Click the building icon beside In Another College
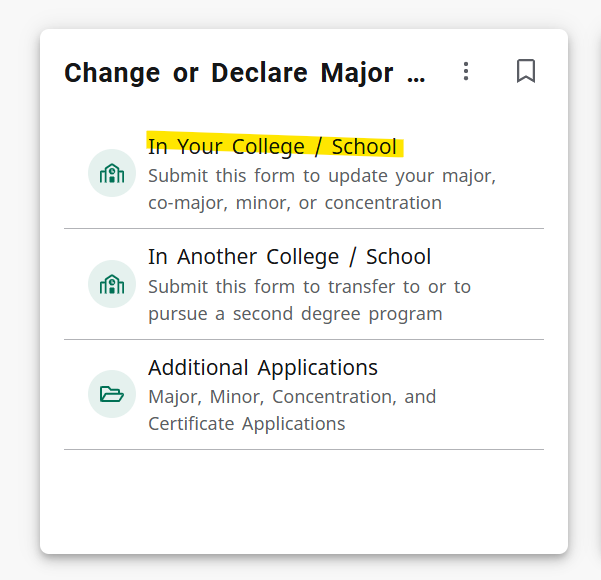The height and width of the screenshot is (580, 601). point(112,284)
